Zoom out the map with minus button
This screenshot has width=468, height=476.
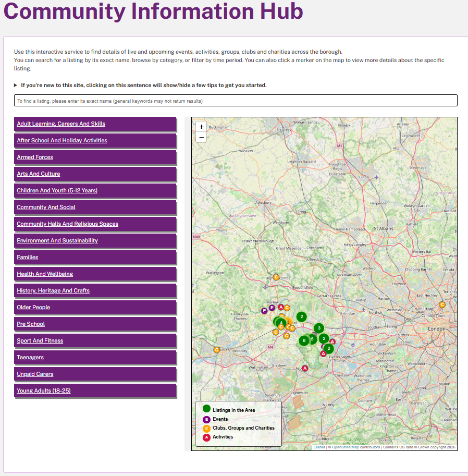[x=202, y=137]
